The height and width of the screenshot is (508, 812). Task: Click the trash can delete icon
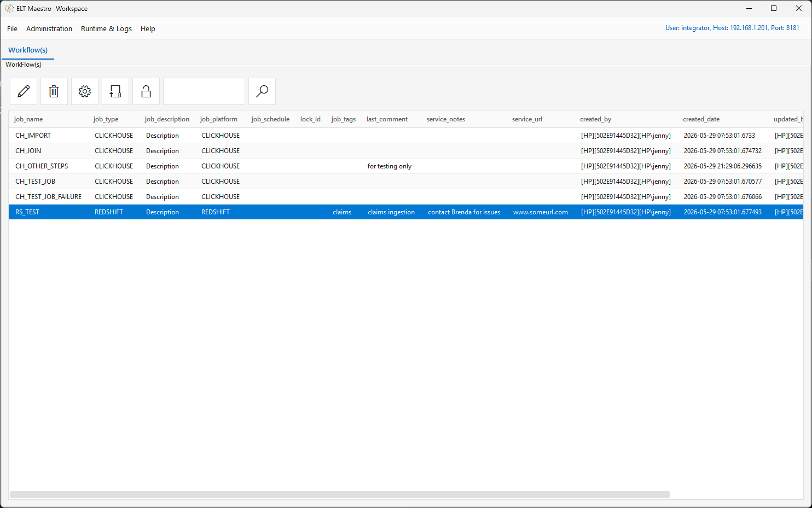point(54,91)
